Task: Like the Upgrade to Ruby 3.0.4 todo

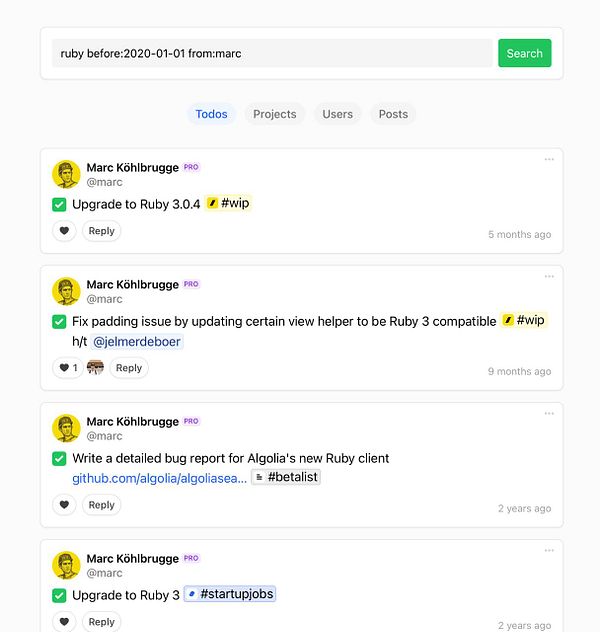Action: [x=65, y=231]
